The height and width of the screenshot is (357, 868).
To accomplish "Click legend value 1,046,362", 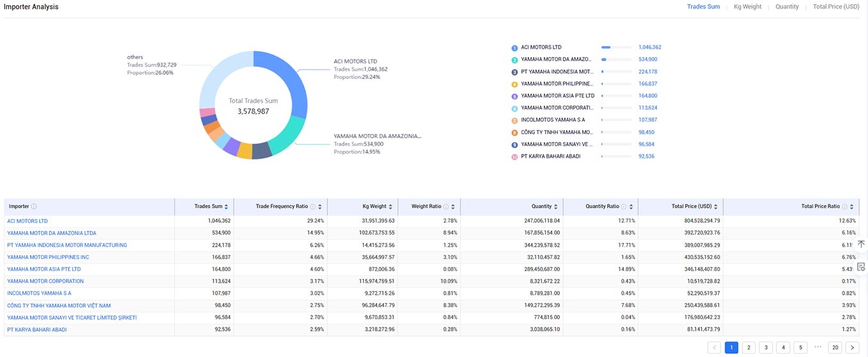I will 650,47.
